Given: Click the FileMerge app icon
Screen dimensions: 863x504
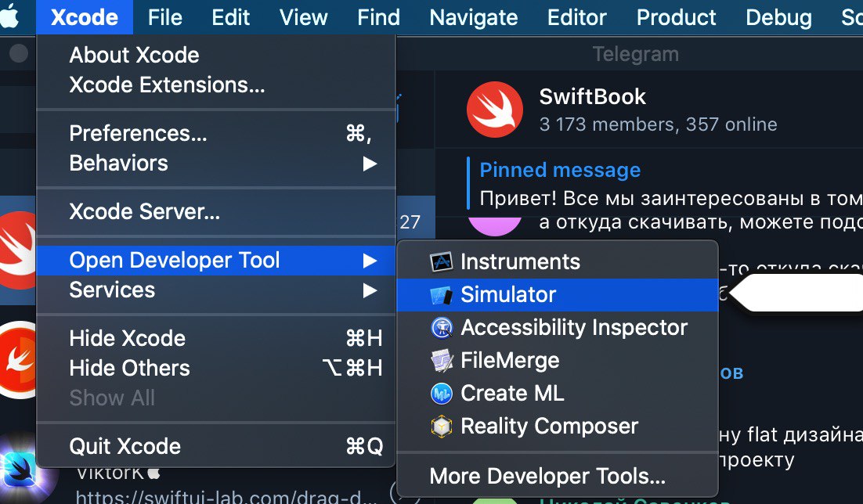Looking at the screenshot, I should 441,361.
